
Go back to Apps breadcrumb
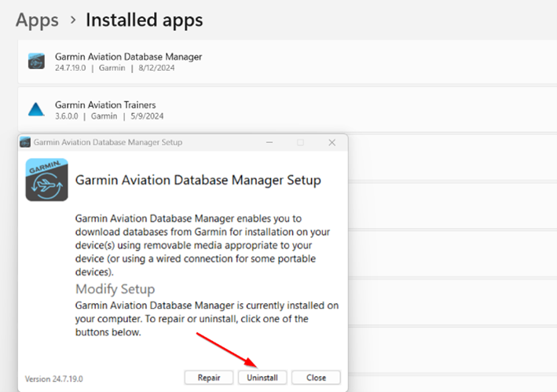click(37, 20)
